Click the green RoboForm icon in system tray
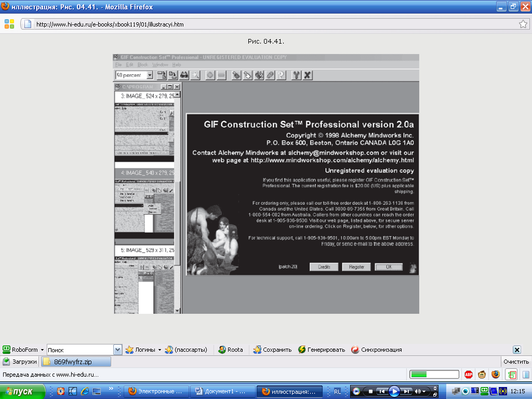Image resolution: width=532 pixels, height=399 pixels. coord(485,391)
